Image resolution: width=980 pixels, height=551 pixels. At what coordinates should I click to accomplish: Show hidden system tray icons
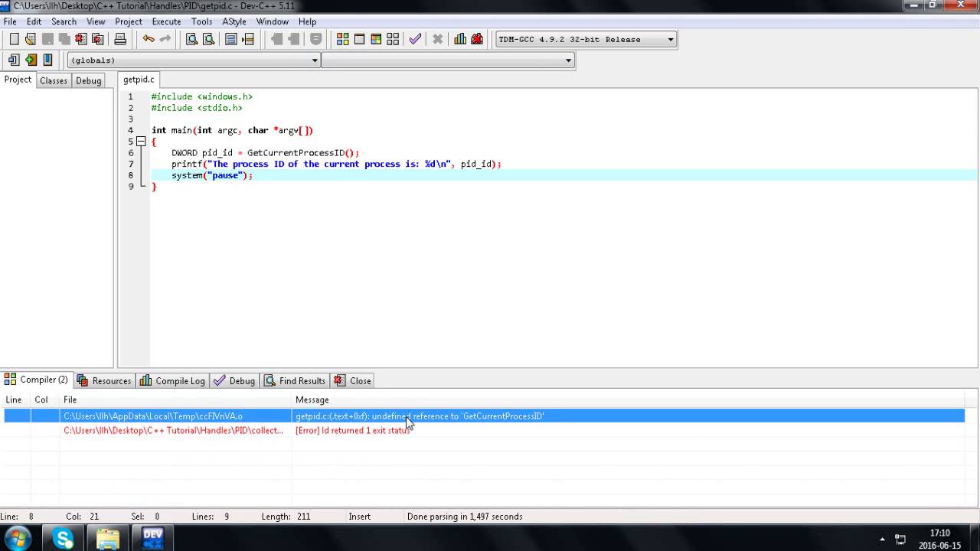(882, 539)
